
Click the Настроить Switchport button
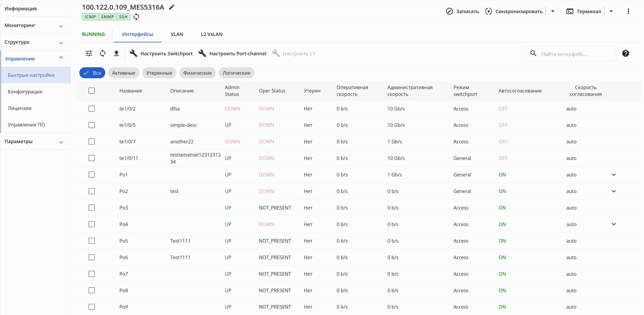coord(161,54)
